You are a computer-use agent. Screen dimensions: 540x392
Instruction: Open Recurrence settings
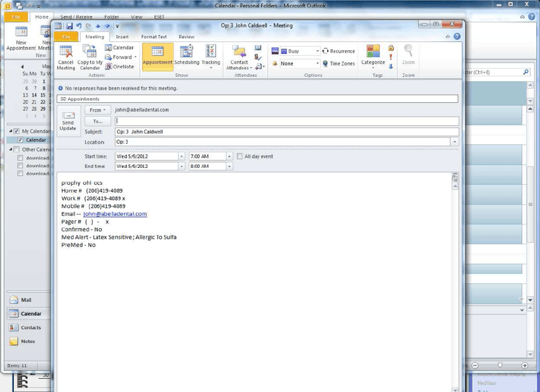pyautogui.click(x=338, y=51)
